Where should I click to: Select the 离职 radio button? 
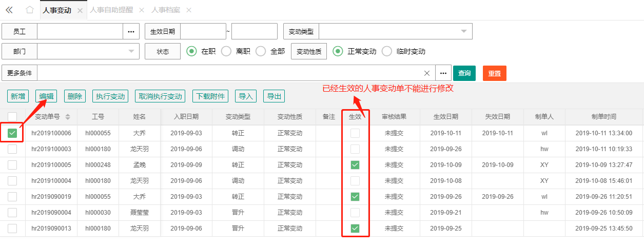pos(226,51)
